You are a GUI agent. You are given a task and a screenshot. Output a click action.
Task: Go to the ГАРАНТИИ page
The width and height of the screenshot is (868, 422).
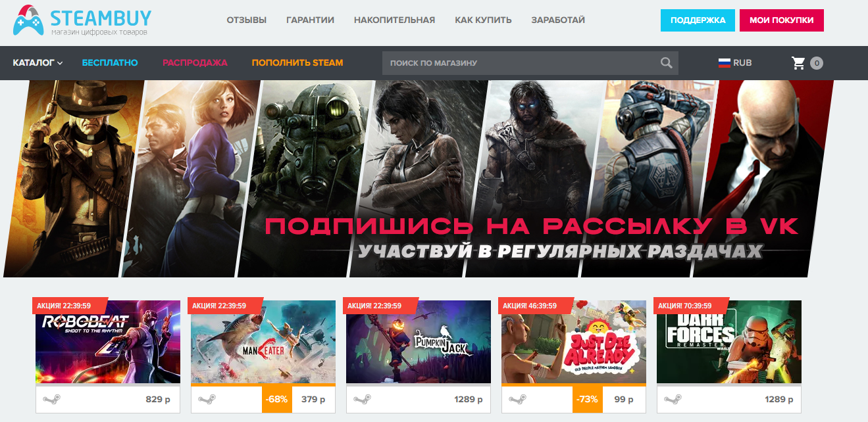click(310, 20)
